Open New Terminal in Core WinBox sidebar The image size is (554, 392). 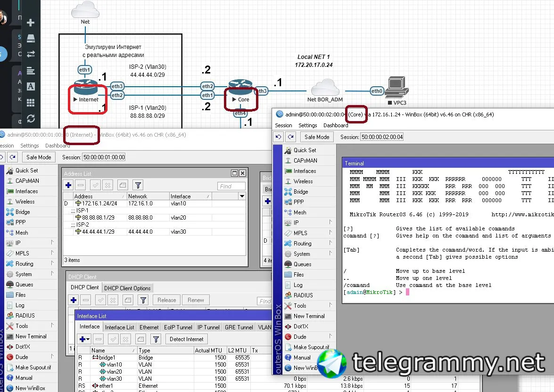[x=309, y=316]
